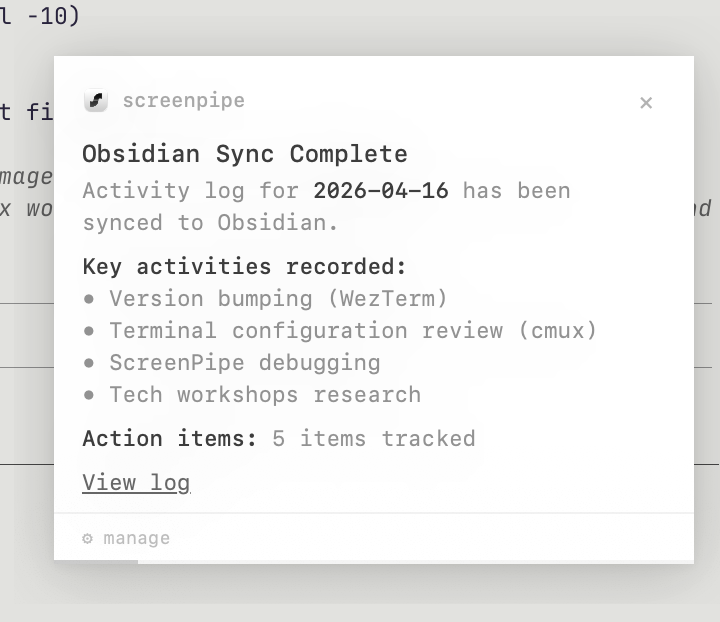Image resolution: width=720 pixels, height=622 pixels.
Task: Click the bullet before Version bumping
Action: [90, 298]
